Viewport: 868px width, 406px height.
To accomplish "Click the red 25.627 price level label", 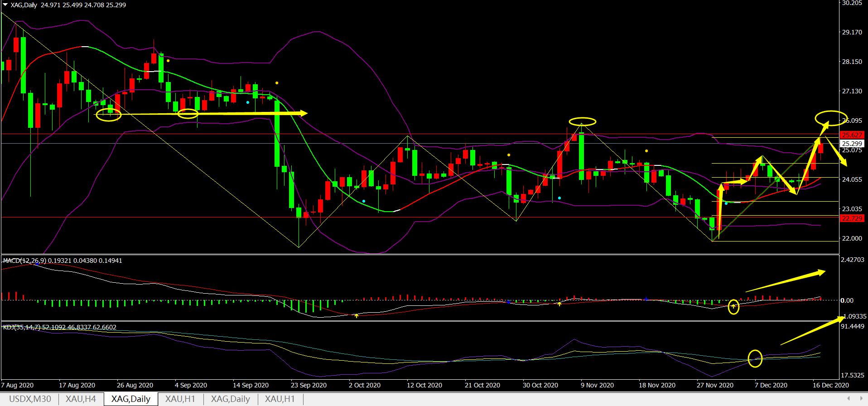I will coord(851,135).
